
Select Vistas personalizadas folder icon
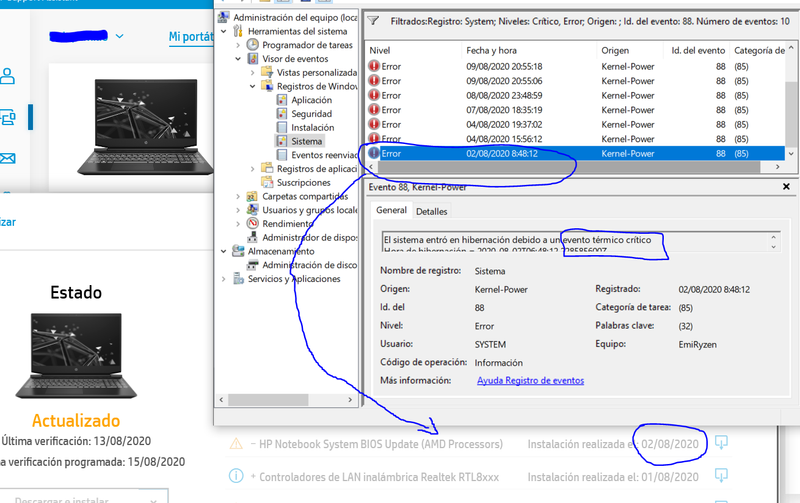[267, 72]
